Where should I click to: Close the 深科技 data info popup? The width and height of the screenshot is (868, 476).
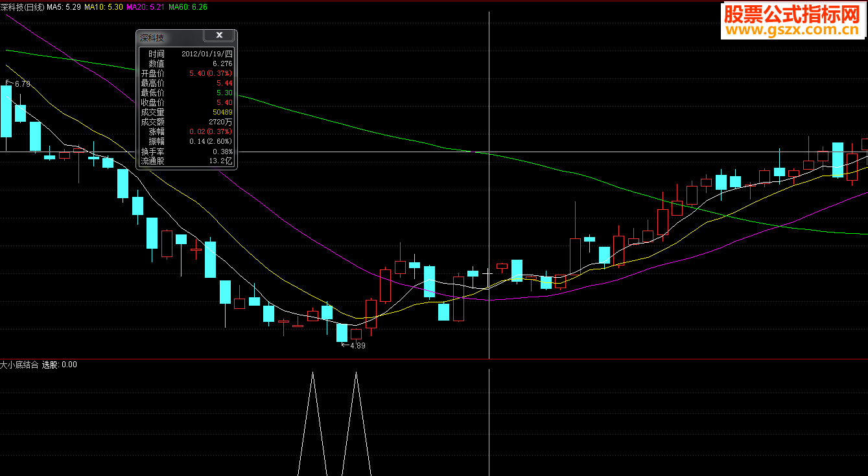click(219, 36)
